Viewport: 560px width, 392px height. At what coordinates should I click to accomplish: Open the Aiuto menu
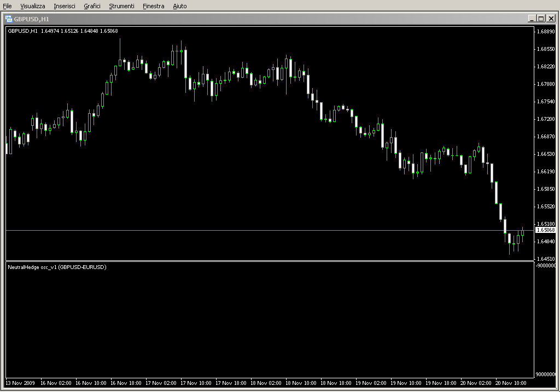tap(179, 6)
